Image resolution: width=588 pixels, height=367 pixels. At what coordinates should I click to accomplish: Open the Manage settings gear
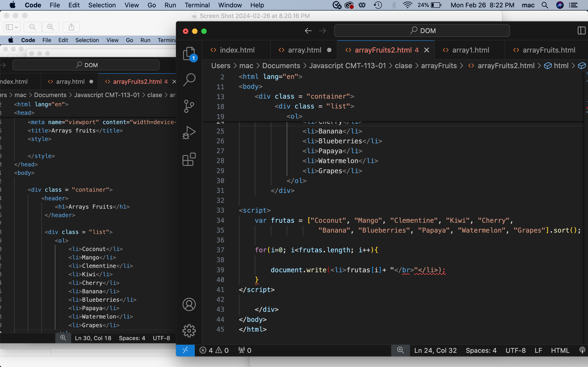tap(189, 330)
